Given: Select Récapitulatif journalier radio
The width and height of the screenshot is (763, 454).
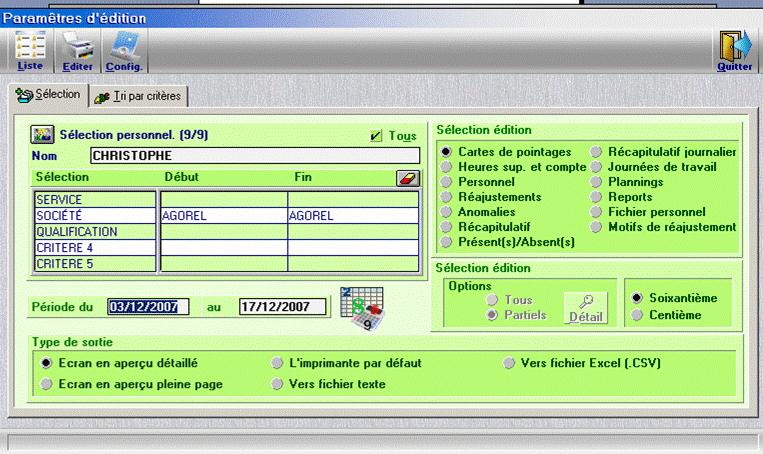Looking at the screenshot, I should [x=596, y=152].
